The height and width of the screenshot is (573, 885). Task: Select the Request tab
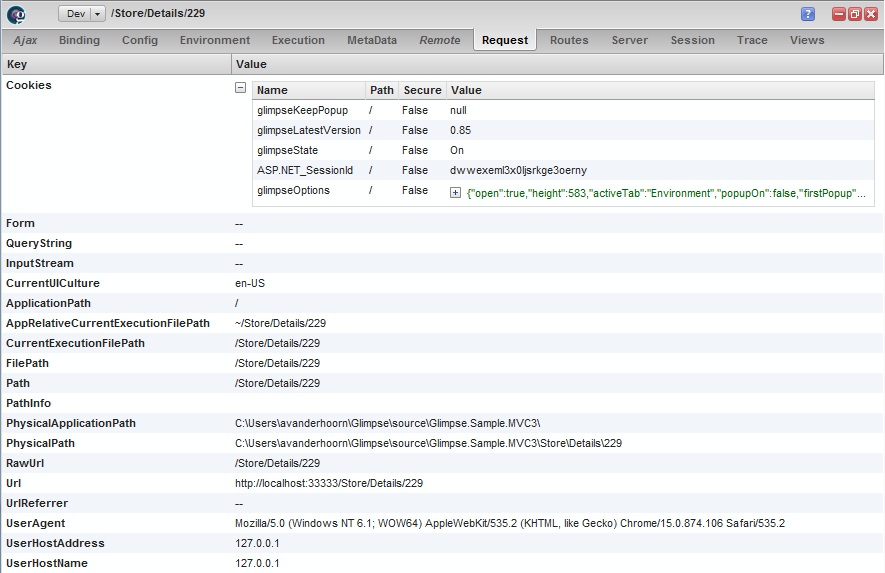(x=505, y=40)
